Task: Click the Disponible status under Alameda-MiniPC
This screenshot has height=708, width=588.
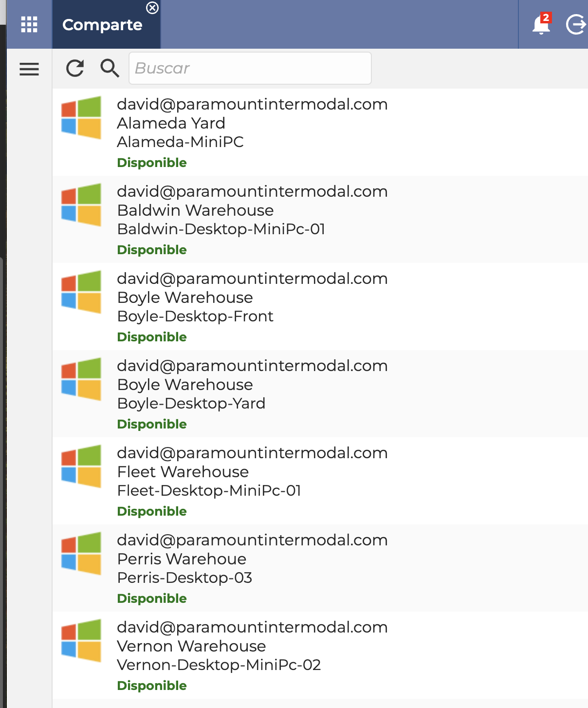Action: 152,163
